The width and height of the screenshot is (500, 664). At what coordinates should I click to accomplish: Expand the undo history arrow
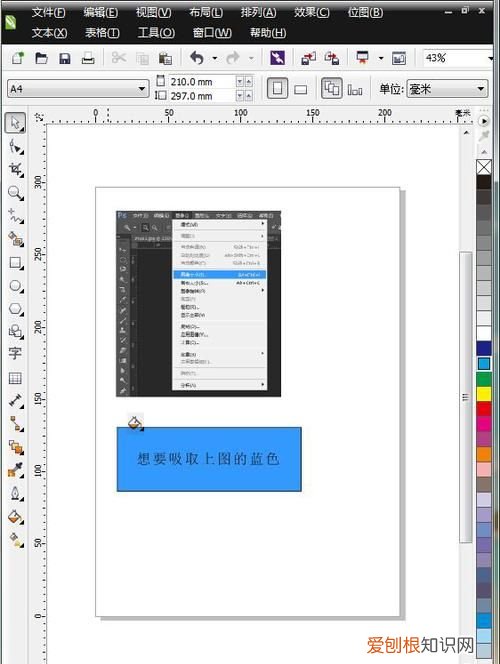[x=215, y=58]
